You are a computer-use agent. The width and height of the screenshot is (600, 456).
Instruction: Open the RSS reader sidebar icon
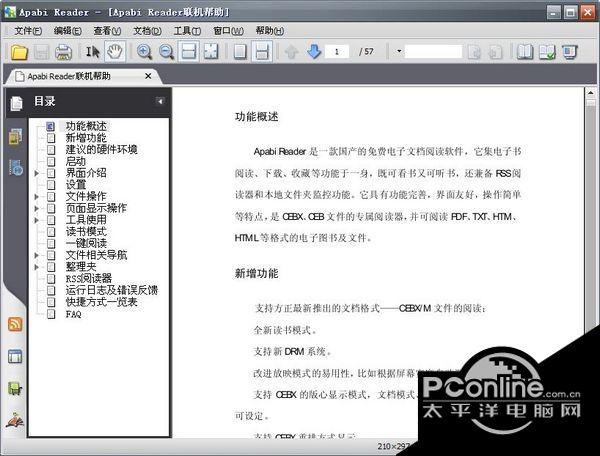[15, 324]
